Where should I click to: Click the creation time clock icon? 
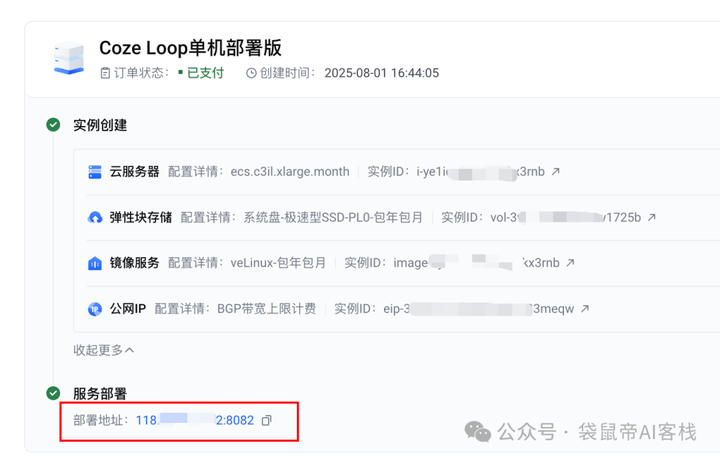tap(251, 73)
